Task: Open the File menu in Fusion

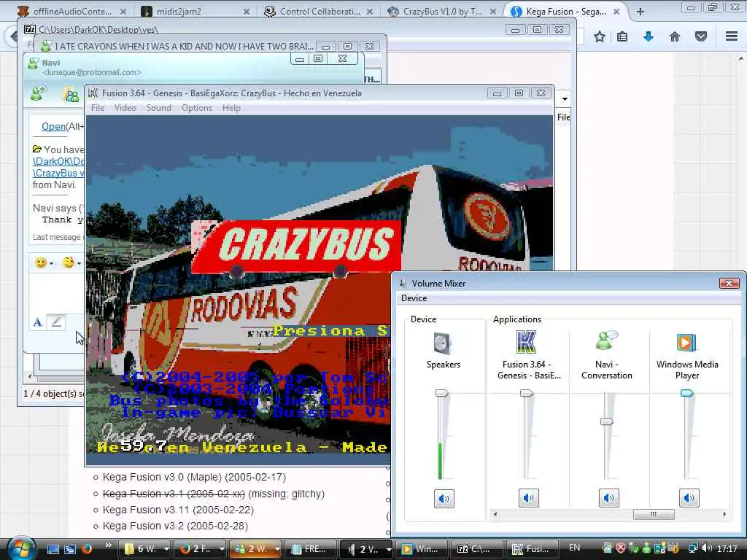Action: (x=98, y=108)
